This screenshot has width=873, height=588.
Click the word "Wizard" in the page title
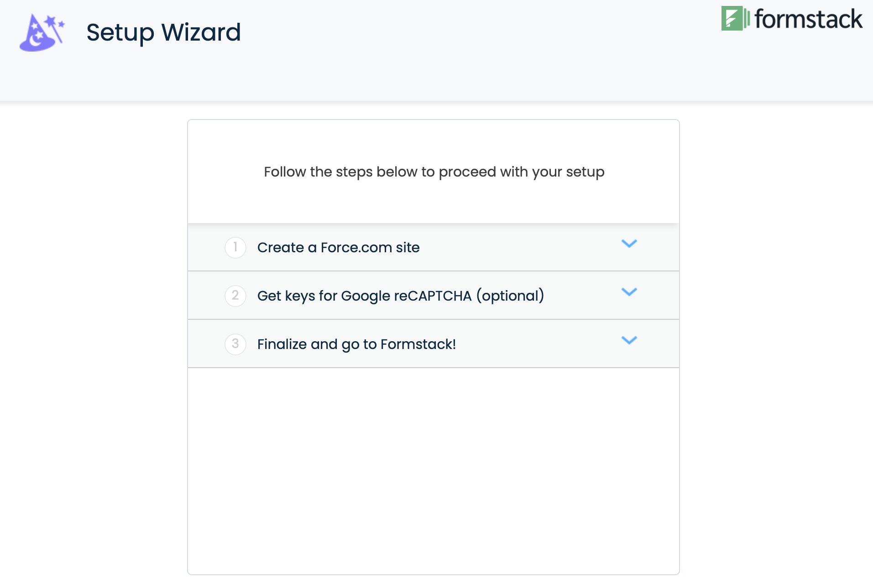201,33
